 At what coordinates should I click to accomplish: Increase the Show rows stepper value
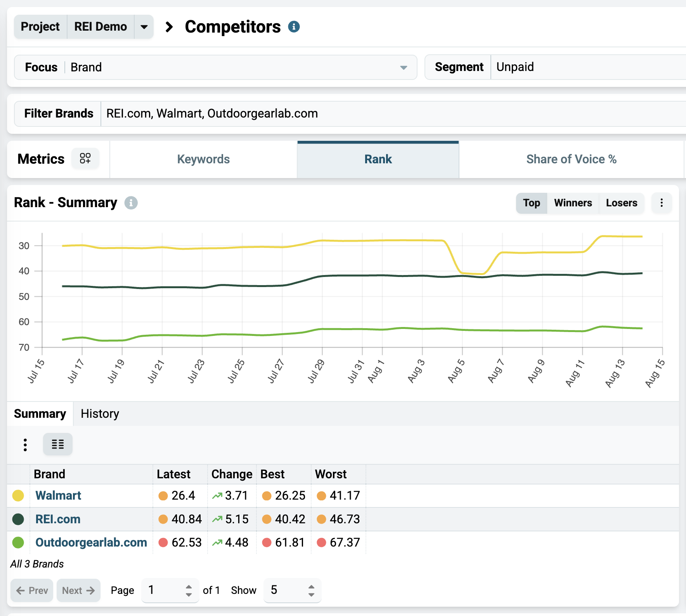pyautogui.click(x=311, y=587)
